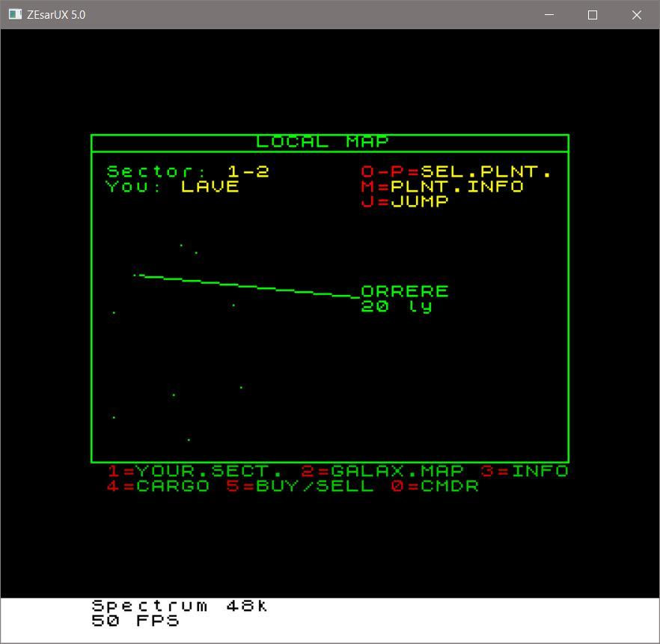Click 1=YOUR.SECT. menu option

point(195,470)
